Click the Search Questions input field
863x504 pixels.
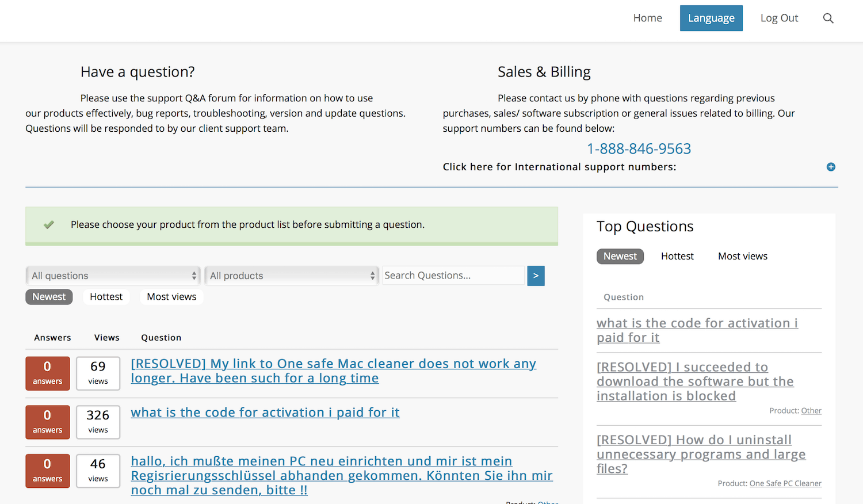(x=453, y=276)
